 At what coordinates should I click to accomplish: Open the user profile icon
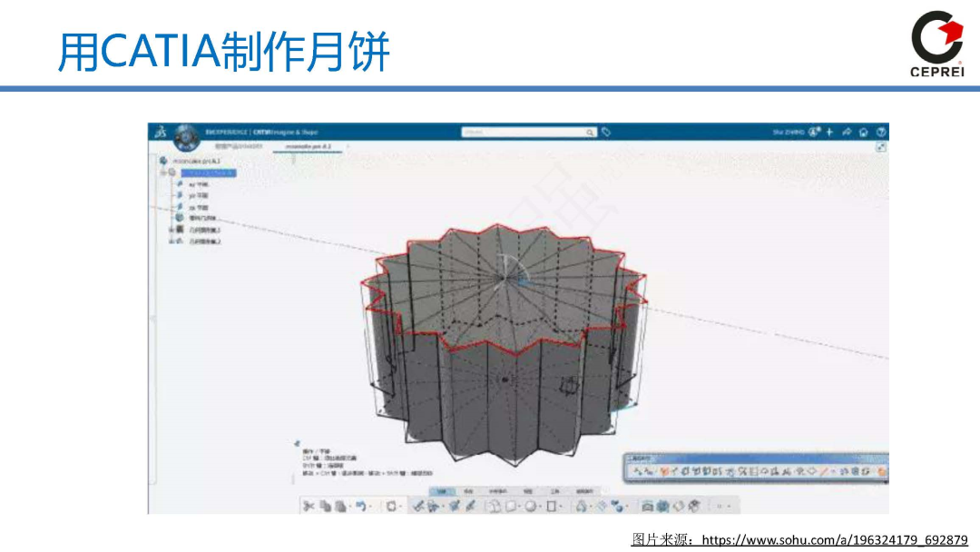click(x=814, y=132)
